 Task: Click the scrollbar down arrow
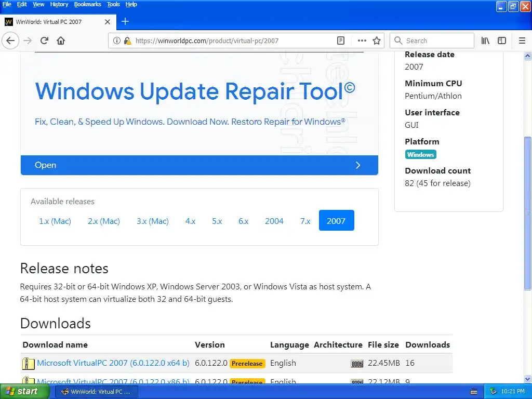(x=528, y=379)
